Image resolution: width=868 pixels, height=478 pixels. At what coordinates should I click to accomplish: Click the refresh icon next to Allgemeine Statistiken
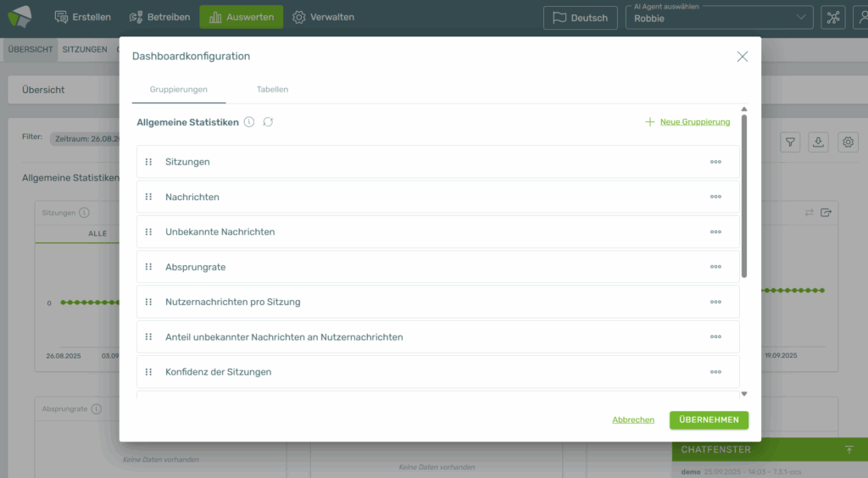(x=268, y=122)
